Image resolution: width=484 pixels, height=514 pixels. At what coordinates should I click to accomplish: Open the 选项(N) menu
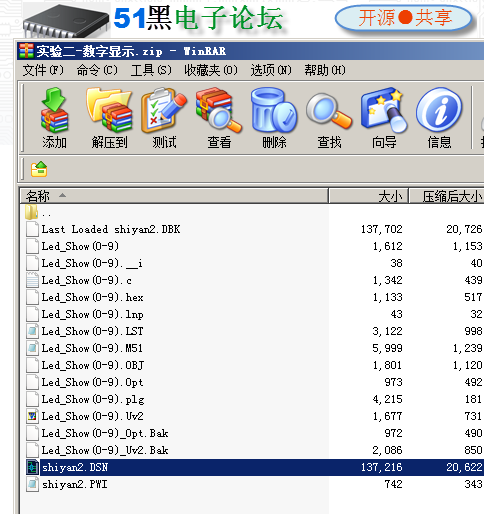click(x=271, y=70)
